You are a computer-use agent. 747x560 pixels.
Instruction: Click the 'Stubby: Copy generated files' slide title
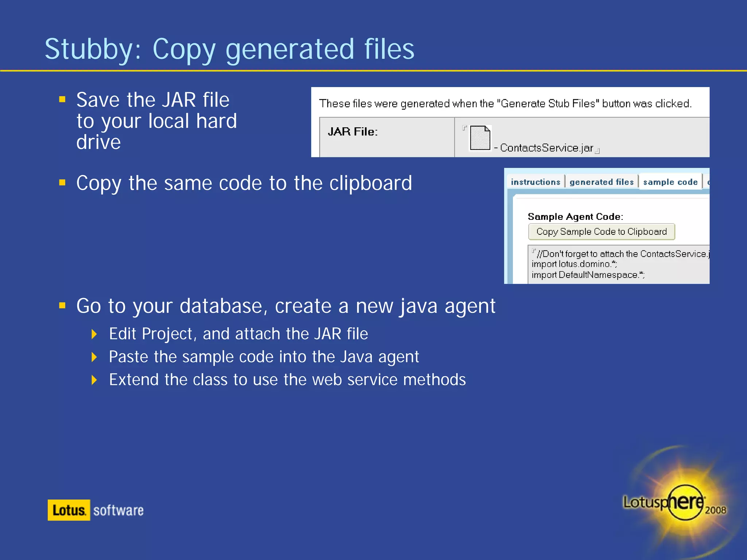(x=229, y=49)
